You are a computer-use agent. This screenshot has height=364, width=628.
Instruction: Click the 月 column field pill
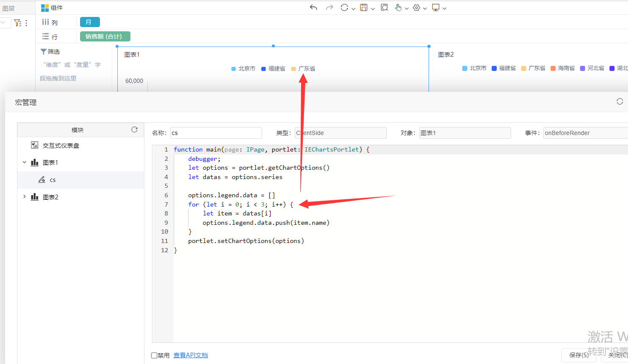coord(90,22)
